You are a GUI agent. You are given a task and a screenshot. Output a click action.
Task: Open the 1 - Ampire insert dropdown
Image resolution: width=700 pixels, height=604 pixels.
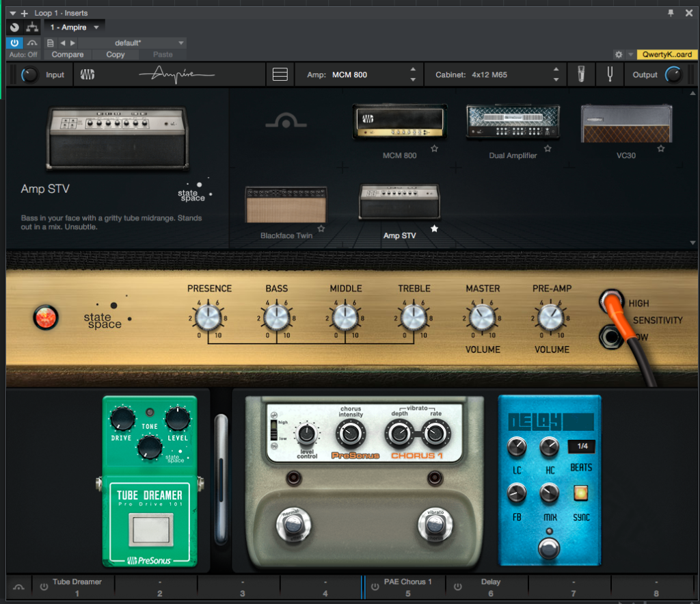(x=74, y=27)
